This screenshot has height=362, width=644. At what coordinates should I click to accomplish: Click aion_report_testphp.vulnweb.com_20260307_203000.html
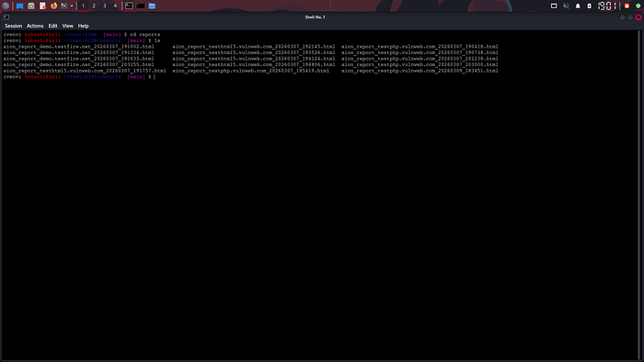(x=420, y=65)
